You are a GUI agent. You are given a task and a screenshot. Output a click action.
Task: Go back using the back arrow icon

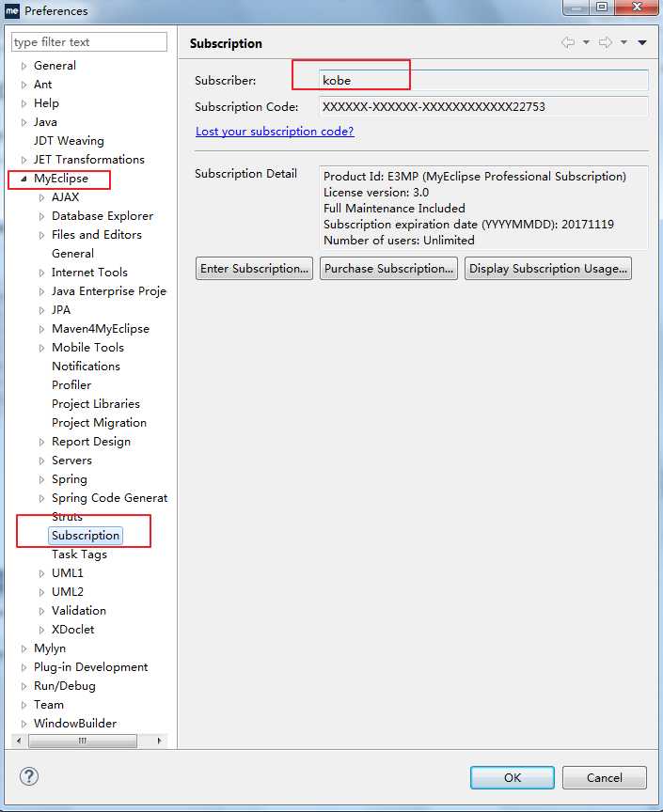coord(568,42)
